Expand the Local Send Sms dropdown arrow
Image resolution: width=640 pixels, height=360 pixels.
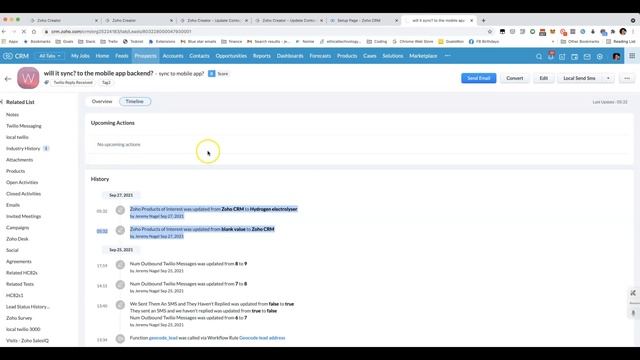click(x=608, y=78)
